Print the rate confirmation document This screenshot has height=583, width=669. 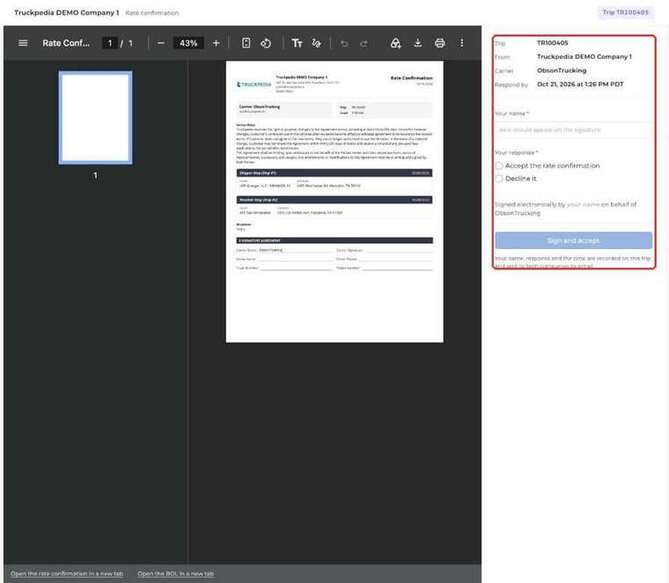tap(440, 43)
